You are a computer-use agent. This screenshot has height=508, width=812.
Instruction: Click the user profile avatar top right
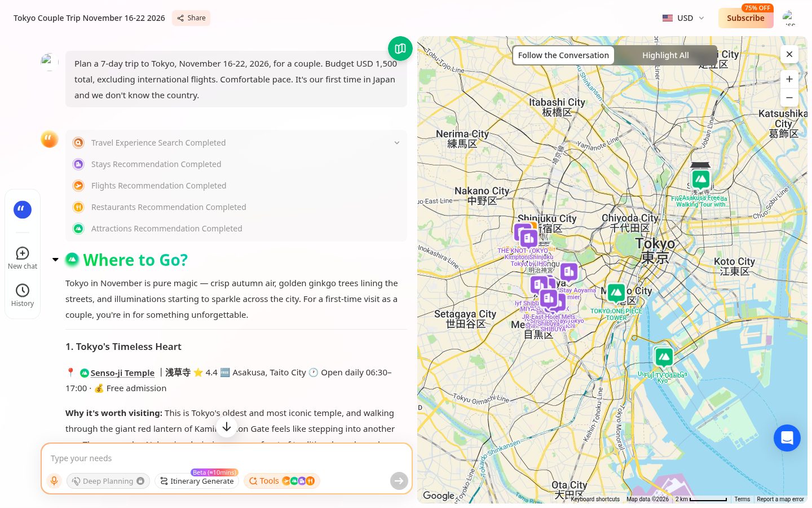point(789,18)
